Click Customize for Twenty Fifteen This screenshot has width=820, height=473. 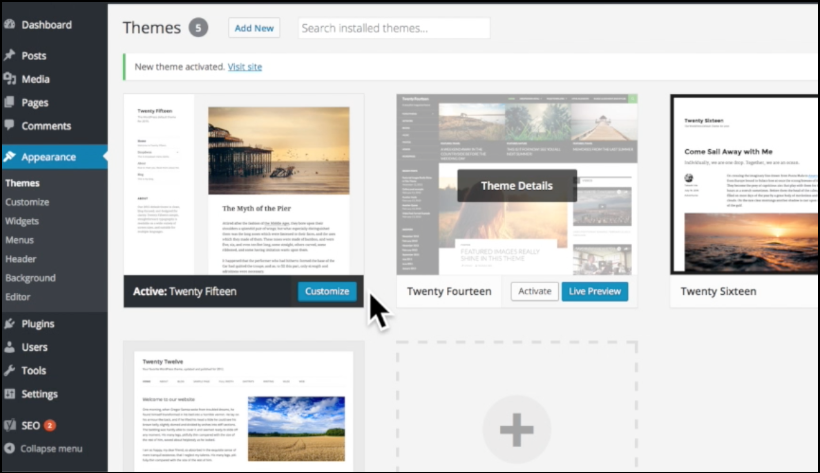[x=327, y=291]
